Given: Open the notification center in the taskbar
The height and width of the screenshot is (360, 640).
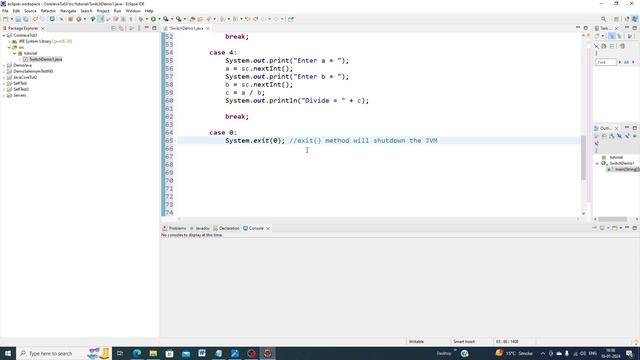Looking at the screenshot, I should [629, 353].
